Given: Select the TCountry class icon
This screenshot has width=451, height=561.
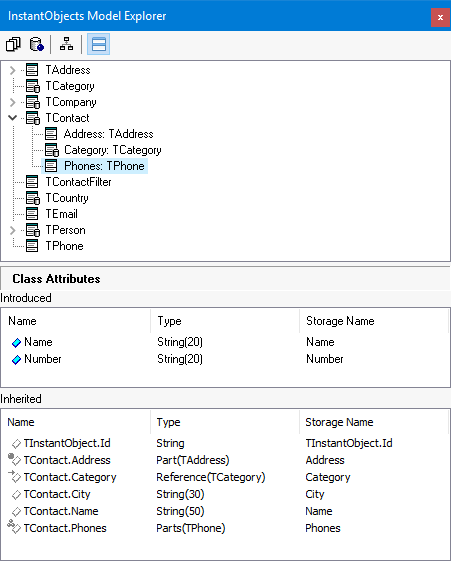Looking at the screenshot, I should (x=33, y=198).
